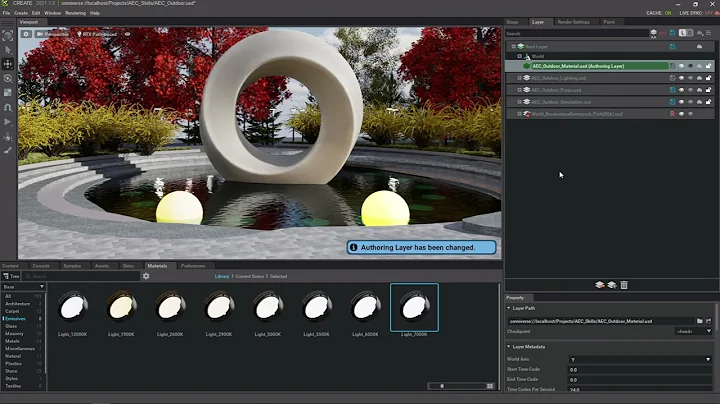720x404 pixels.
Task: Open the Rendering menu
Action: [x=75, y=13]
